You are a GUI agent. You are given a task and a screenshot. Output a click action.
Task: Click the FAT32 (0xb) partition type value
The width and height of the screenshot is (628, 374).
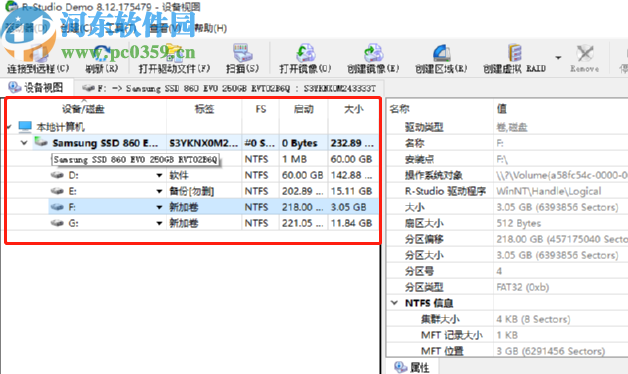point(523,287)
